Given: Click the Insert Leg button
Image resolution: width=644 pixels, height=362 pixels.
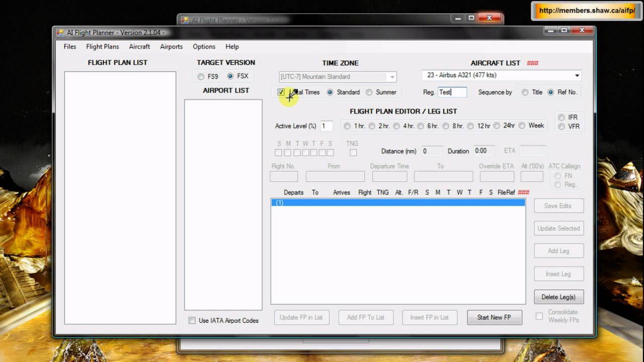Looking at the screenshot, I should point(558,274).
